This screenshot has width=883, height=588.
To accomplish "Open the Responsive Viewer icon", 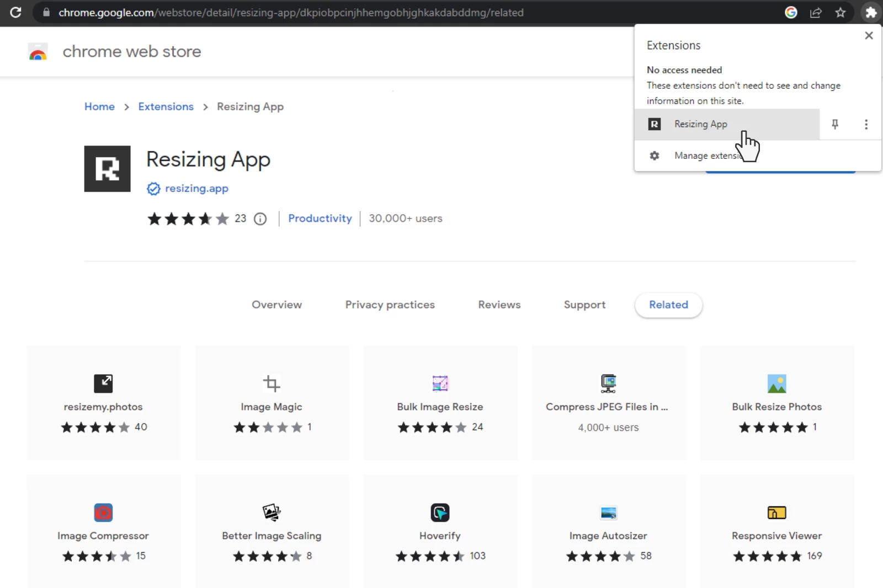I will click(776, 512).
